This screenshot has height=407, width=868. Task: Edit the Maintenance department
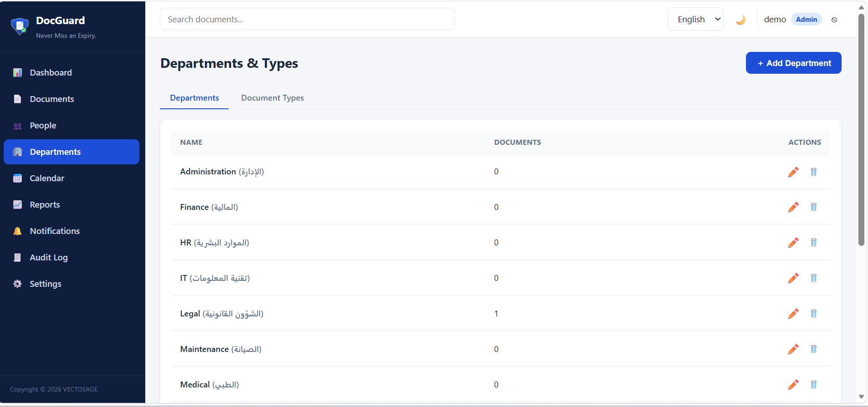pos(793,349)
